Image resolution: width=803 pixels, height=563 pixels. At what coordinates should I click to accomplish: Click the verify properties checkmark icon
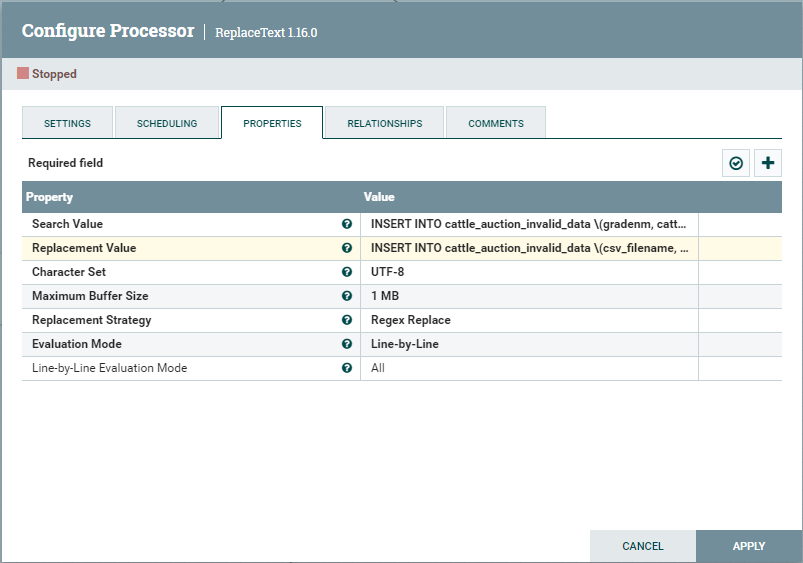(x=736, y=163)
